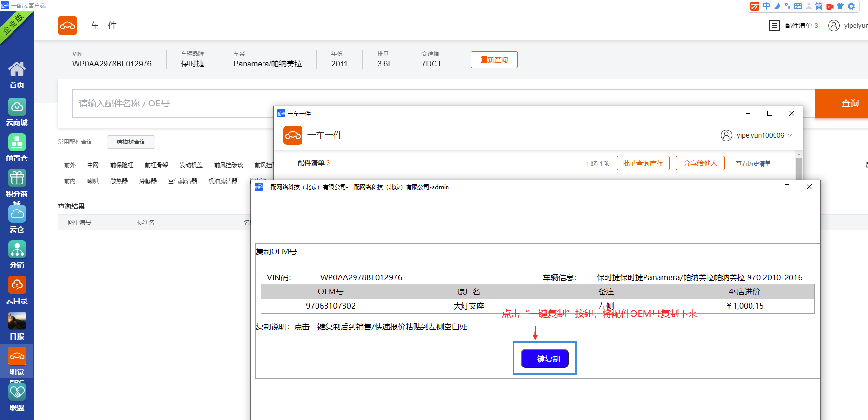Select the 发动机盖 category

pos(191,165)
